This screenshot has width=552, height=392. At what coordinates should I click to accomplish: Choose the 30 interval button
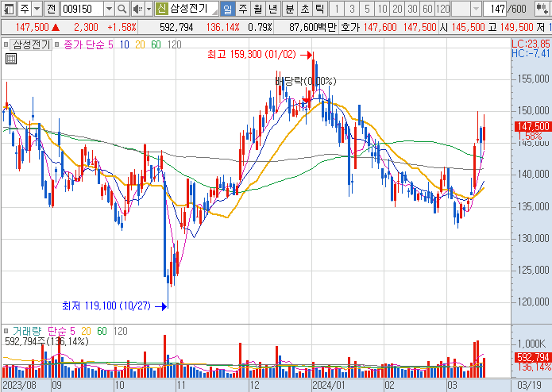412,9
